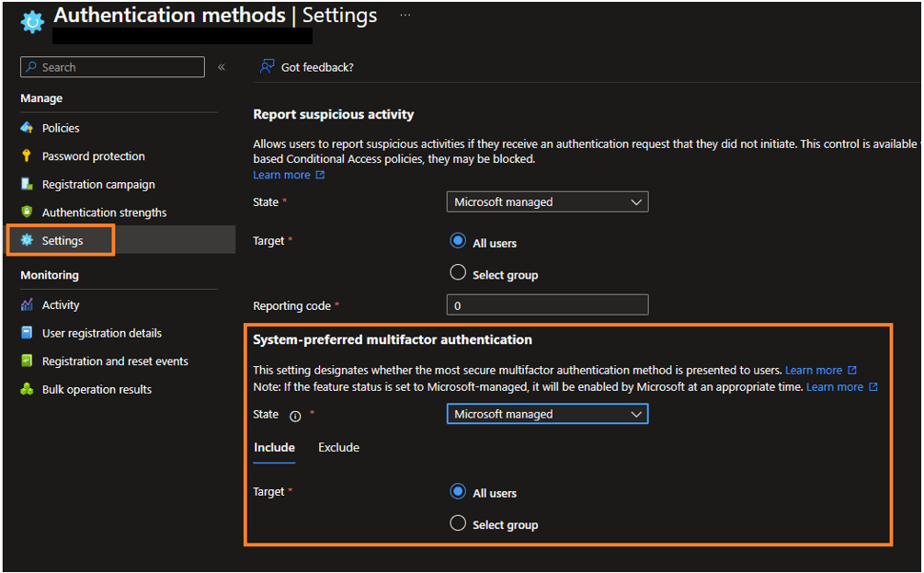Collapse the sidebar with double chevron icon
Viewport: 924px width, 573px height.
[x=222, y=67]
